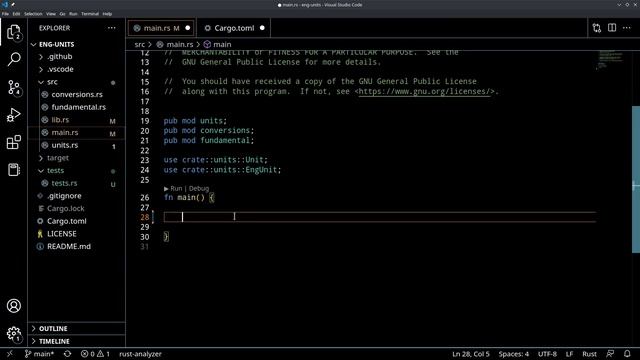Viewport: 640px width, 360px height.
Task: Open conversions.rs file
Action: click(x=77, y=94)
